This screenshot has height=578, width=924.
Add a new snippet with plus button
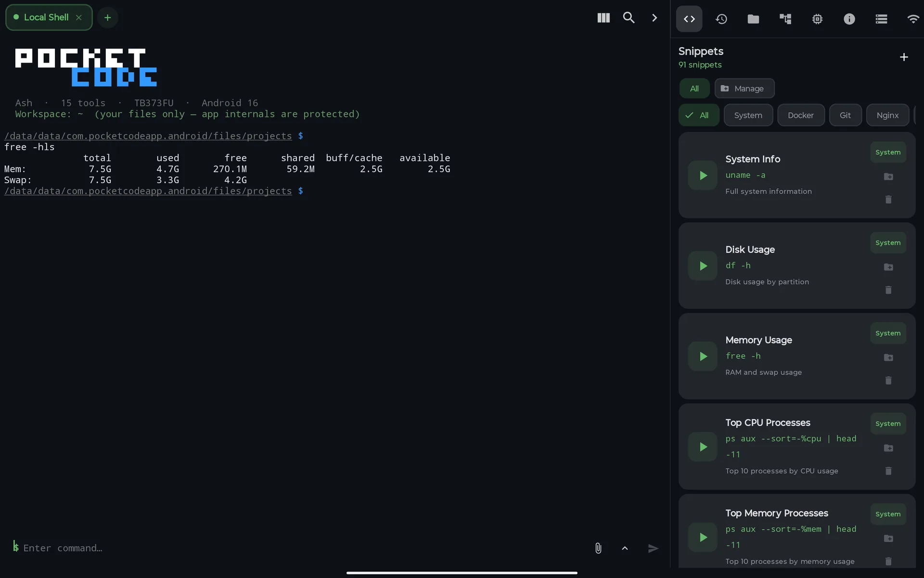pos(904,57)
